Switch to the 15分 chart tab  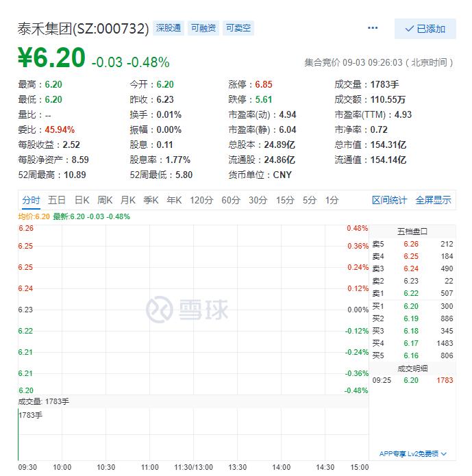click(x=285, y=201)
